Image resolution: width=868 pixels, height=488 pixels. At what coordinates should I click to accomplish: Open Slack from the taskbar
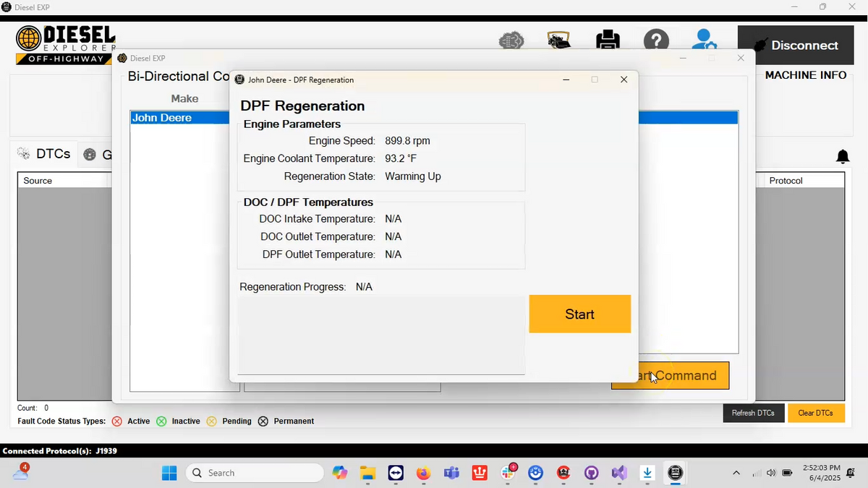[x=509, y=473]
